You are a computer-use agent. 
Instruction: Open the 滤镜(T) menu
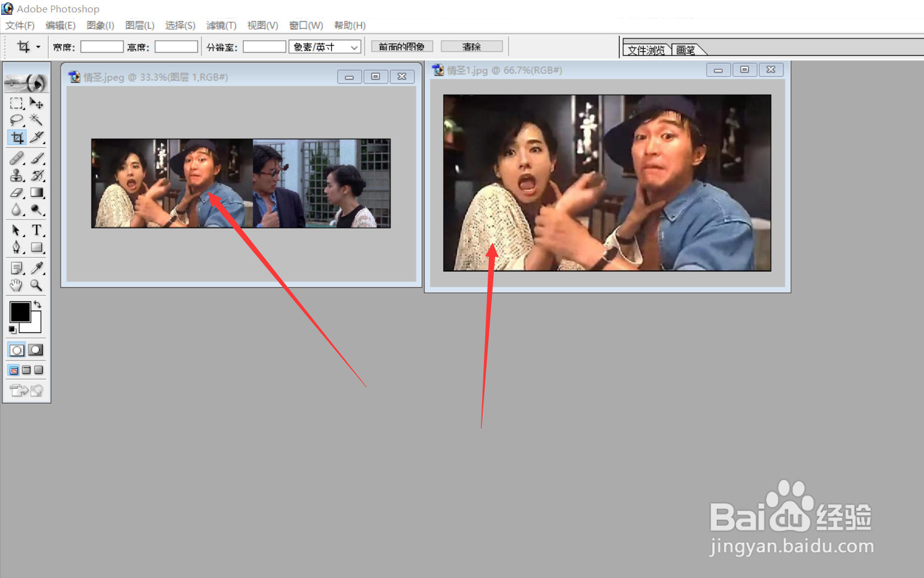(x=222, y=25)
